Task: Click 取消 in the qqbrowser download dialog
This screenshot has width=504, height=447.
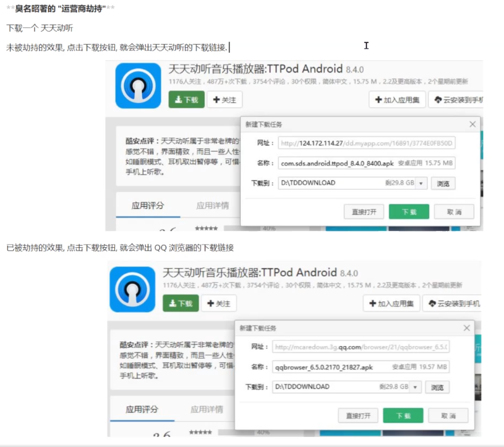Action: pyautogui.click(x=448, y=415)
